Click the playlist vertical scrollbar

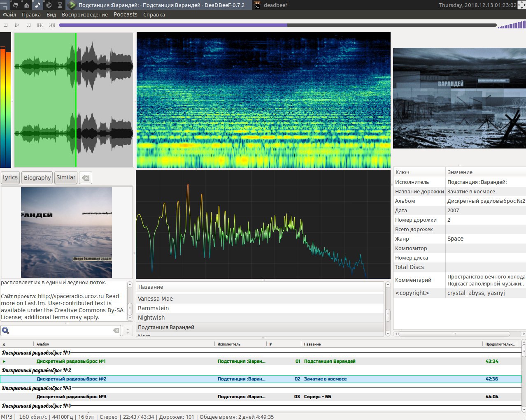click(524, 351)
